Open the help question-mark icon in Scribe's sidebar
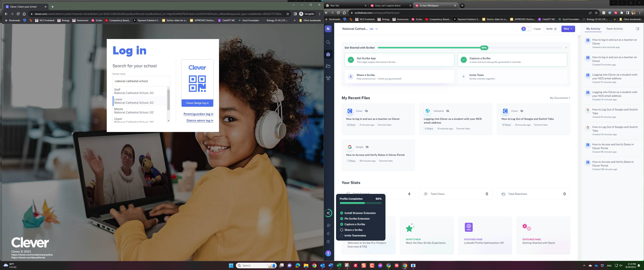Screen dimensions: 644x270 click(x=328, y=242)
